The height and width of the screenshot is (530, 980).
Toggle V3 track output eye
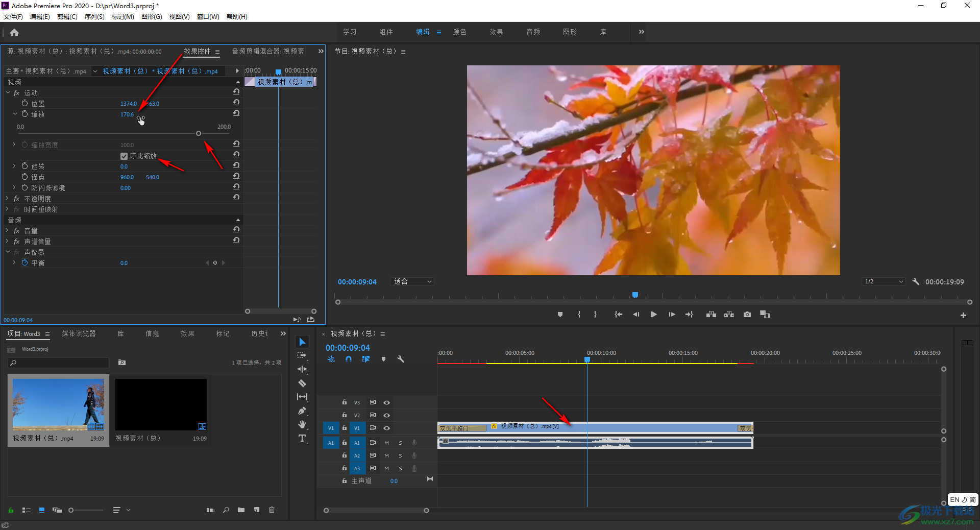point(386,402)
